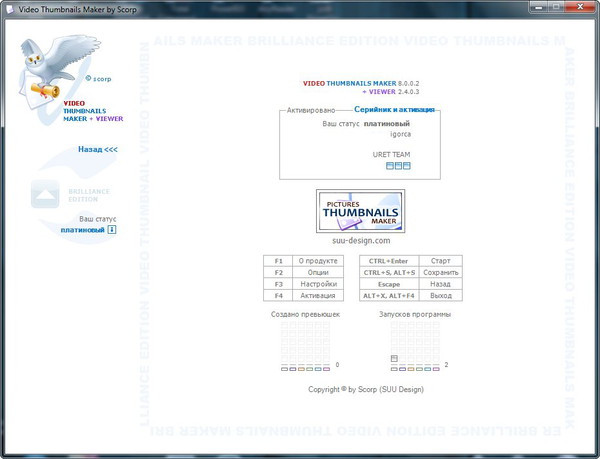Click last small icon under URET TEAM
This screenshot has width=600, height=459.
coord(407,166)
